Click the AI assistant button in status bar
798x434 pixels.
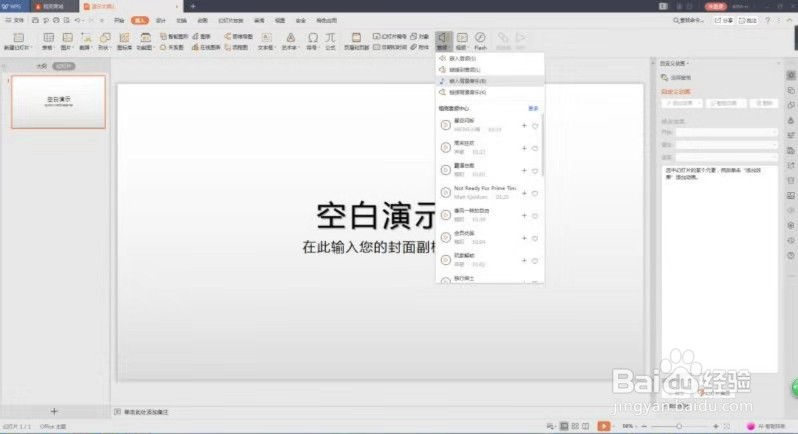(x=766, y=426)
